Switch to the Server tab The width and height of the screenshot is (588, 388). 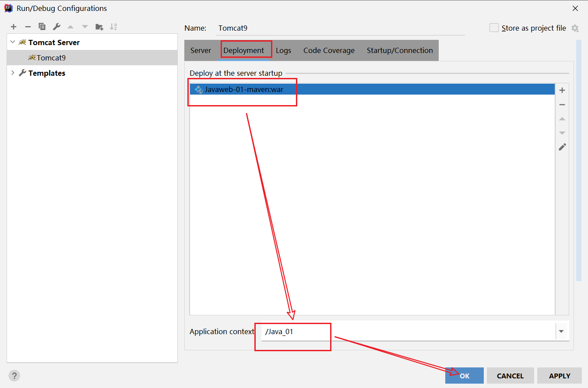tap(201, 50)
